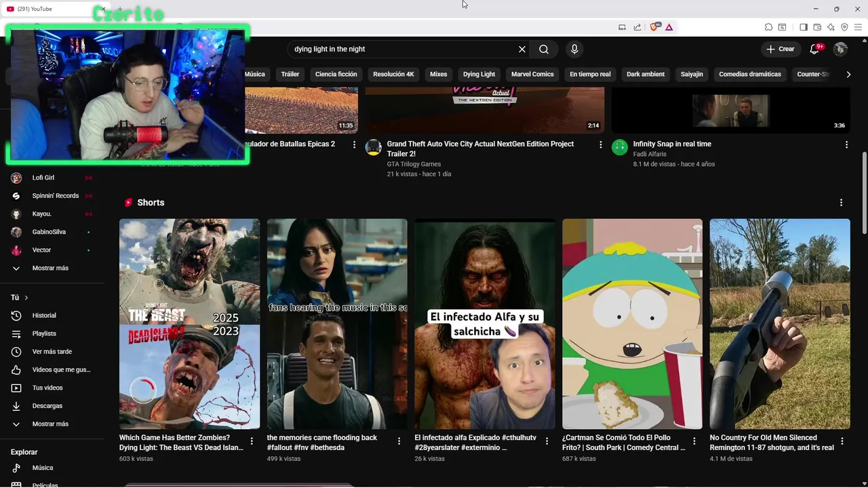Click the Brave VPN shield icon
Viewport: 868px width, 488px height.
pos(844,27)
